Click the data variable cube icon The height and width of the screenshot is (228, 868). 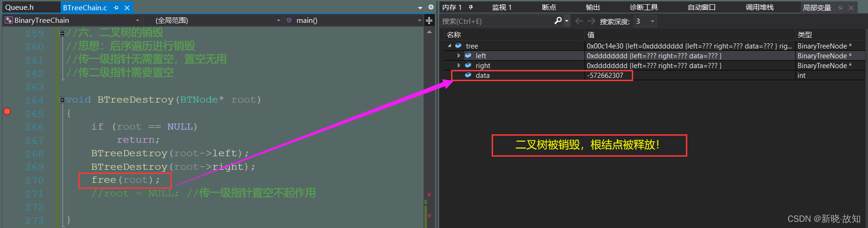(468, 75)
